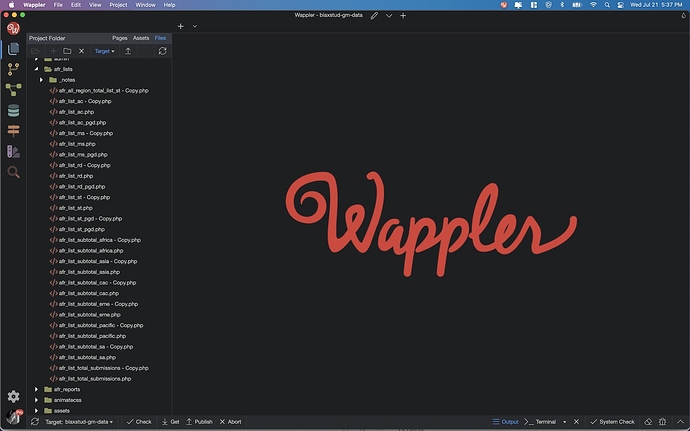
Task: Click the delete X icon in file toolbar
Action: [81, 51]
